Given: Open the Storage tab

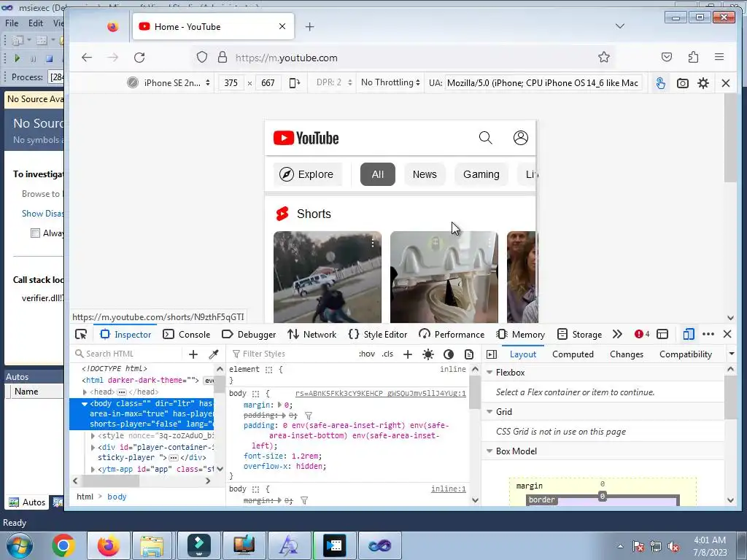Looking at the screenshot, I should point(578,334).
